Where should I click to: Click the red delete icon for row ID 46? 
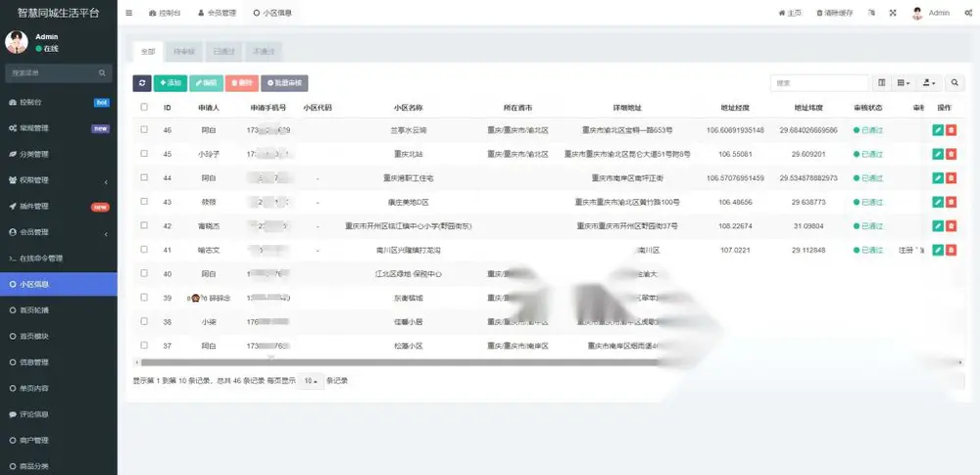(x=951, y=130)
